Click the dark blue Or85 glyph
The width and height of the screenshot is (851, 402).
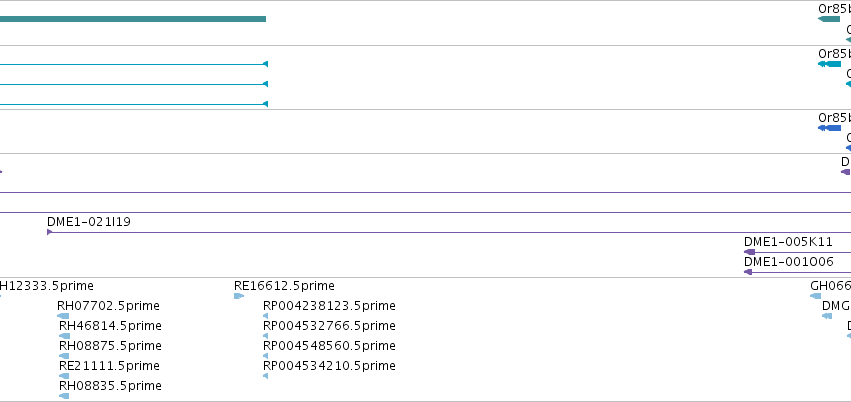(829, 128)
